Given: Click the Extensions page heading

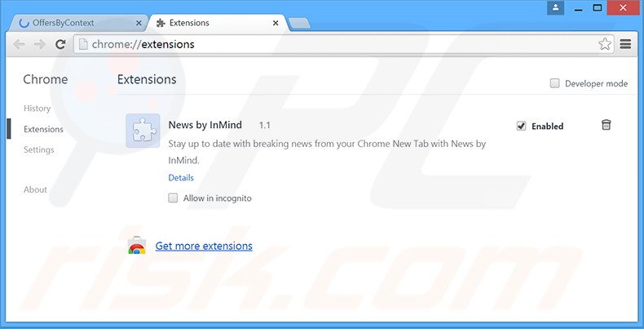Looking at the screenshot, I should pos(147,79).
